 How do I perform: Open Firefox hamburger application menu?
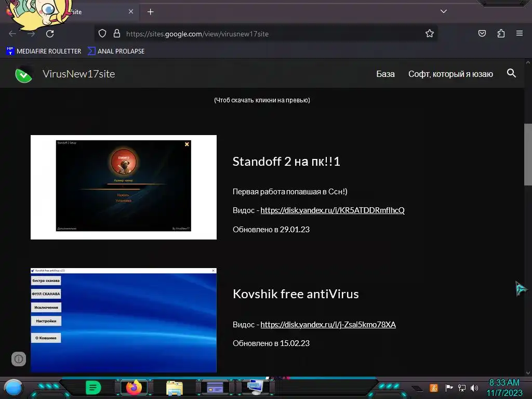click(x=520, y=33)
